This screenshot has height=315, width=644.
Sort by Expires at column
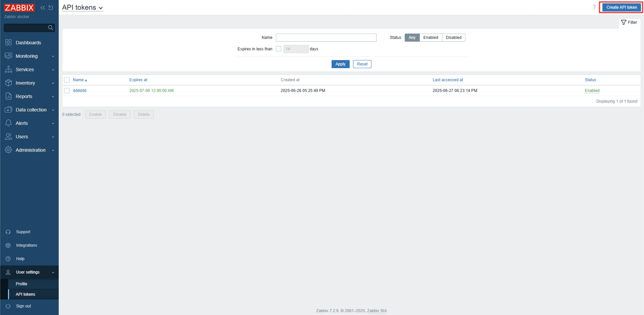[138, 80]
